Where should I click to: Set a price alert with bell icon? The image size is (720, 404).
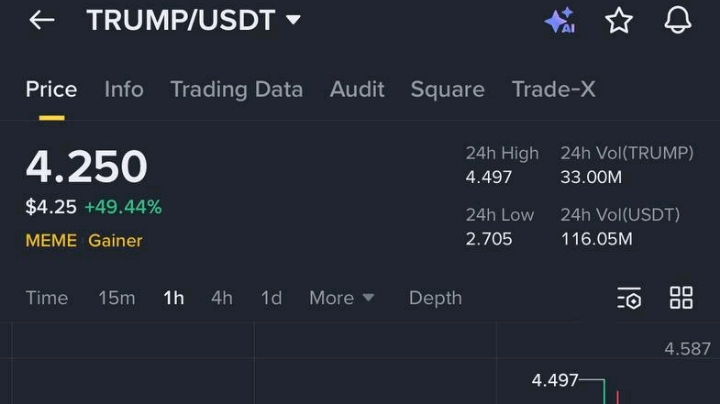(x=678, y=20)
